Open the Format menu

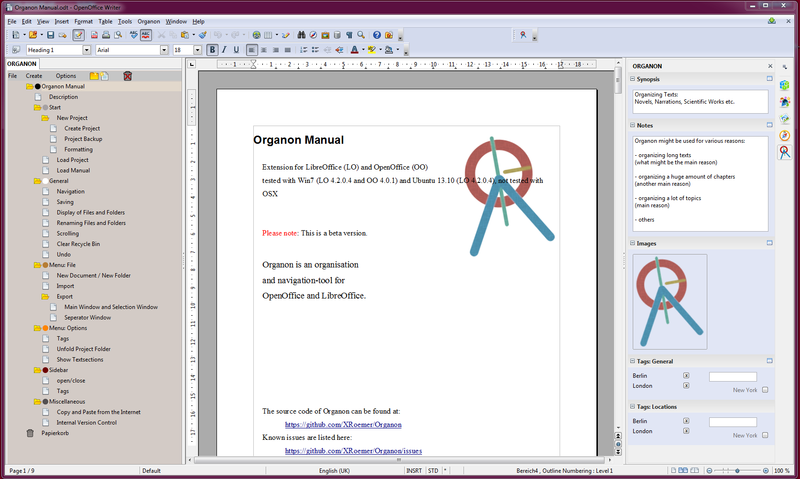pos(83,21)
